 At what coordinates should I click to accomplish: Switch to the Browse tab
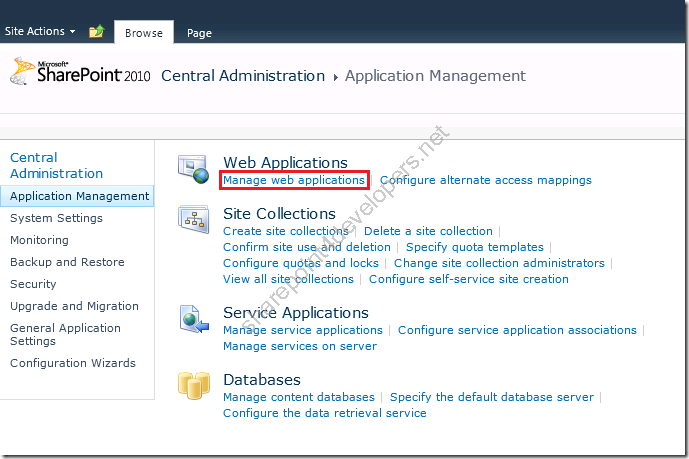(144, 33)
